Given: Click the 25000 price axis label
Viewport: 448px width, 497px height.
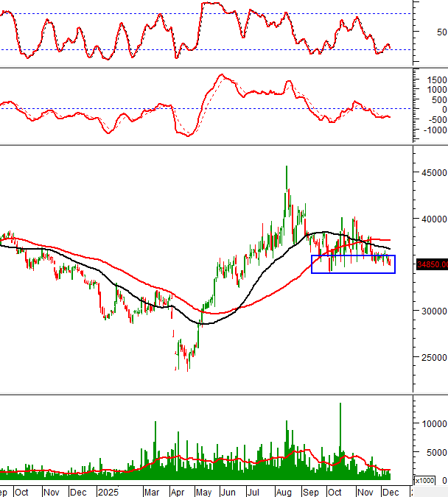Looking at the screenshot, I should point(433,358).
